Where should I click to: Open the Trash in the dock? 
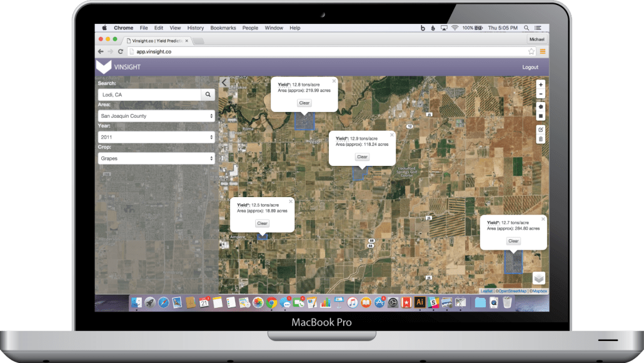pos(507,302)
